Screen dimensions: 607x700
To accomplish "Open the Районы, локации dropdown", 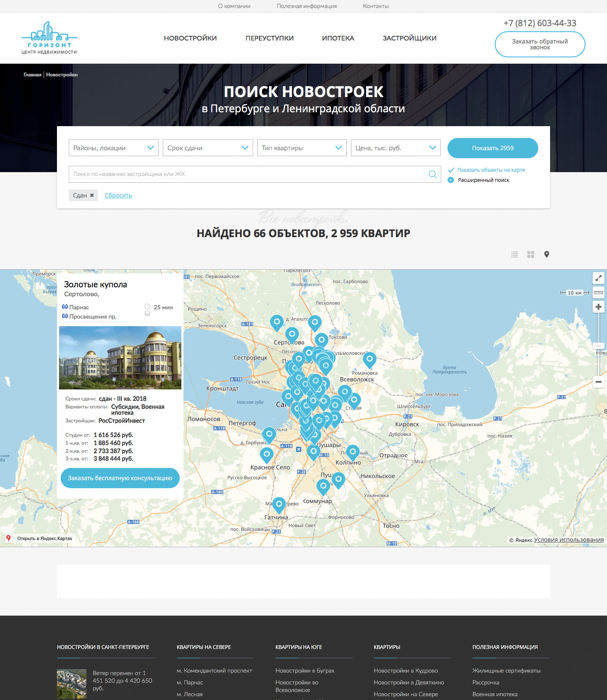I will tap(113, 148).
